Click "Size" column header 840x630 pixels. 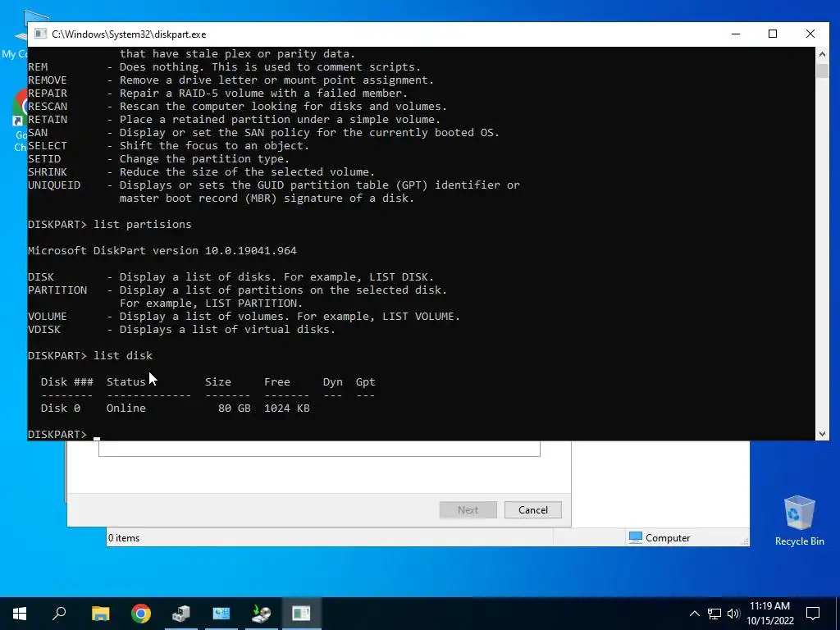pyautogui.click(x=218, y=382)
